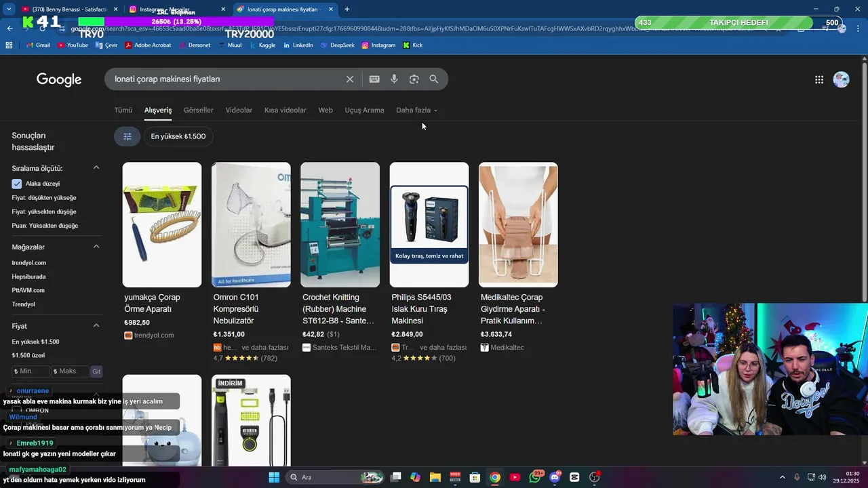868x488 pixels.
Task: Filter by Hepsiburada store
Action: point(28,277)
